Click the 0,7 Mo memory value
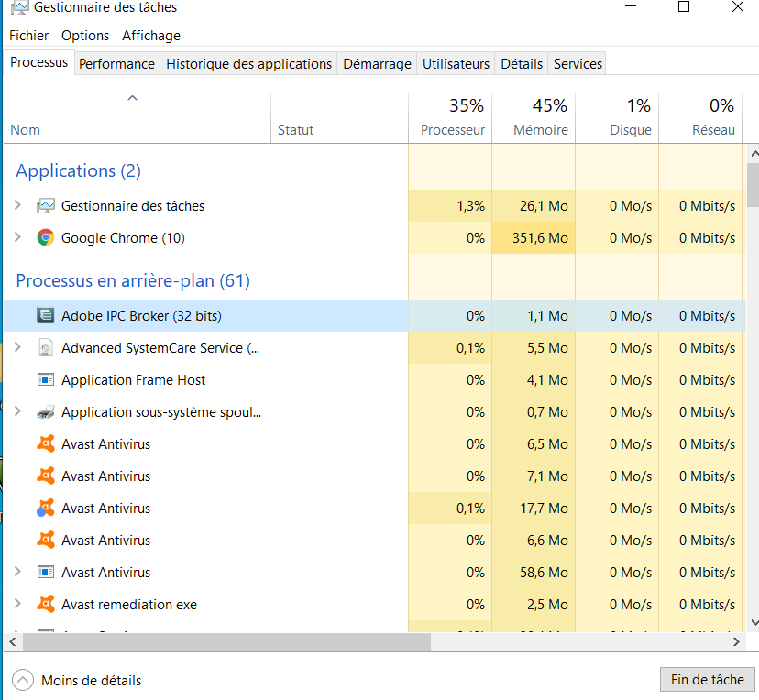 click(547, 412)
